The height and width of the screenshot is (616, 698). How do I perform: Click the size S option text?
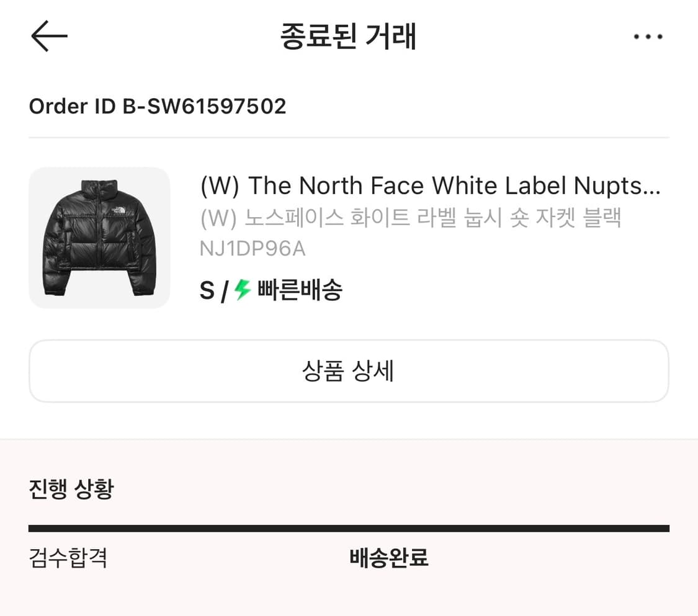point(205,289)
